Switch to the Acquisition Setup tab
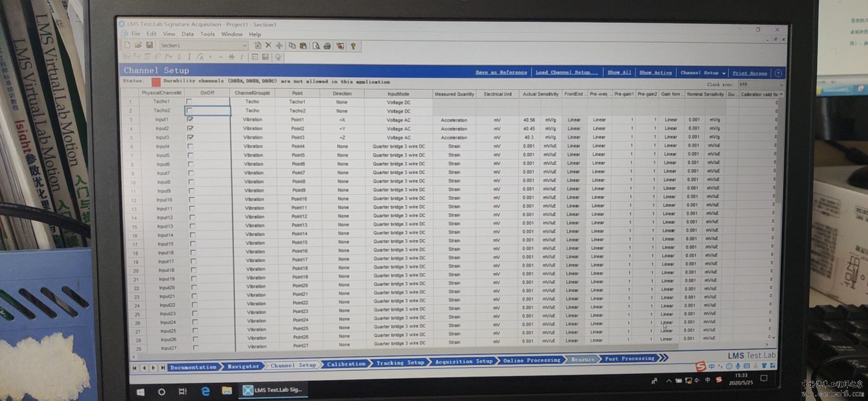The image size is (868, 401). (464, 362)
